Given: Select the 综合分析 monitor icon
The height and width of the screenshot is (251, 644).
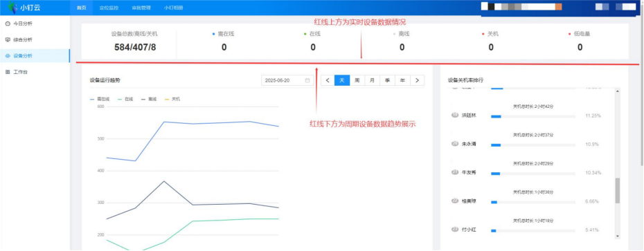Looking at the screenshot, I should pyautogui.click(x=8, y=40).
